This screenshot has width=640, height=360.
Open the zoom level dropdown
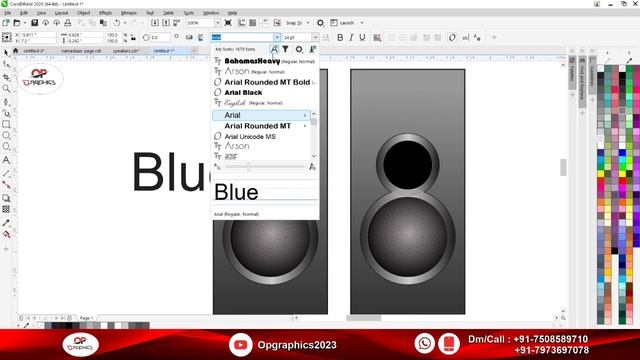click(217, 23)
